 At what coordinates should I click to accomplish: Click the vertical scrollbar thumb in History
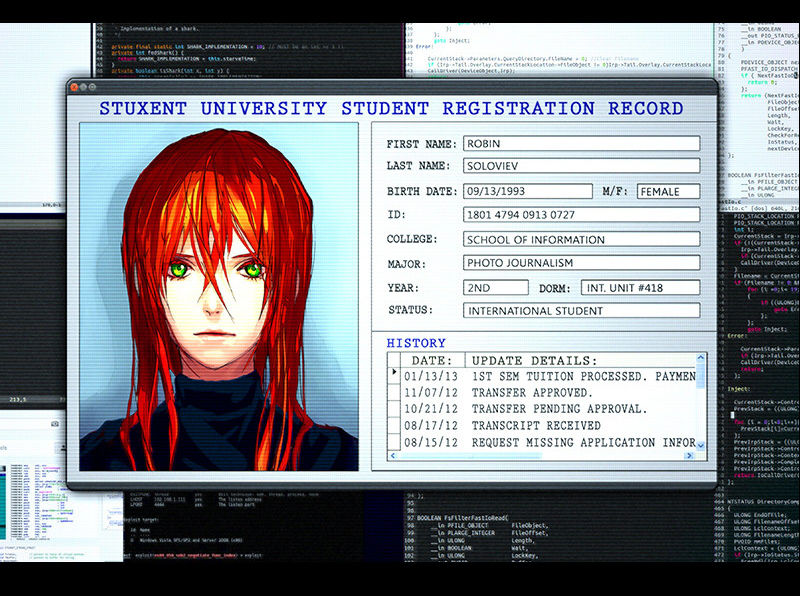pos(701,377)
